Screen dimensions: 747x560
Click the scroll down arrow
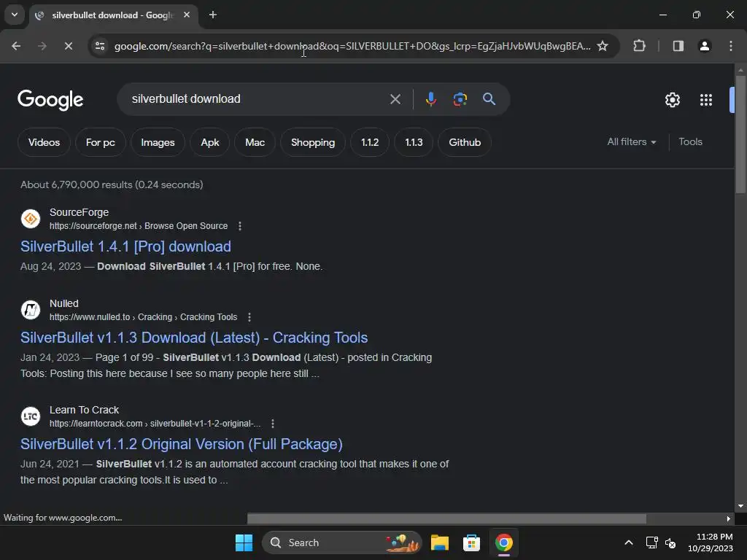click(x=740, y=506)
